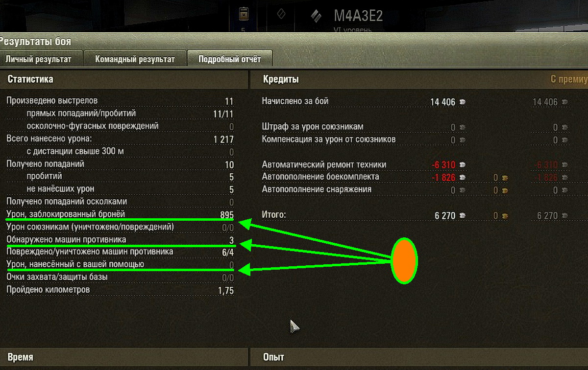Click the diamond icon in top bar

click(281, 14)
